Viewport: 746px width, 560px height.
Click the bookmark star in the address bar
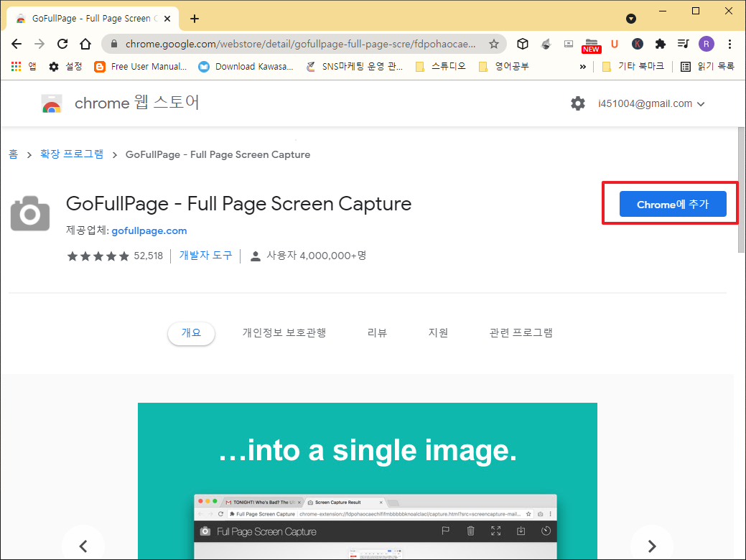tap(495, 44)
